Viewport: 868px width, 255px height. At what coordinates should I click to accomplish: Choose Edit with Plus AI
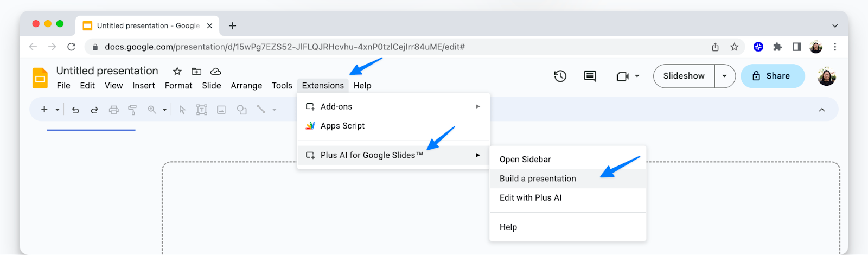(568, 198)
